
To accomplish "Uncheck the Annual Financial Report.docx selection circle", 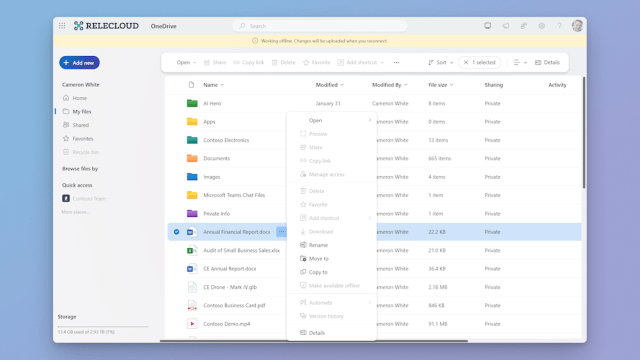I will [x=176, y=232].
